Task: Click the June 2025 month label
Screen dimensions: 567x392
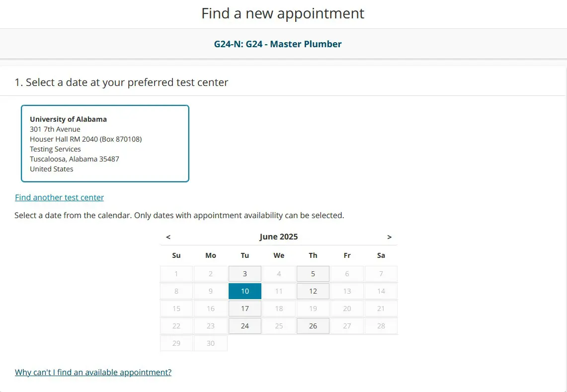Action: point(278,236)
